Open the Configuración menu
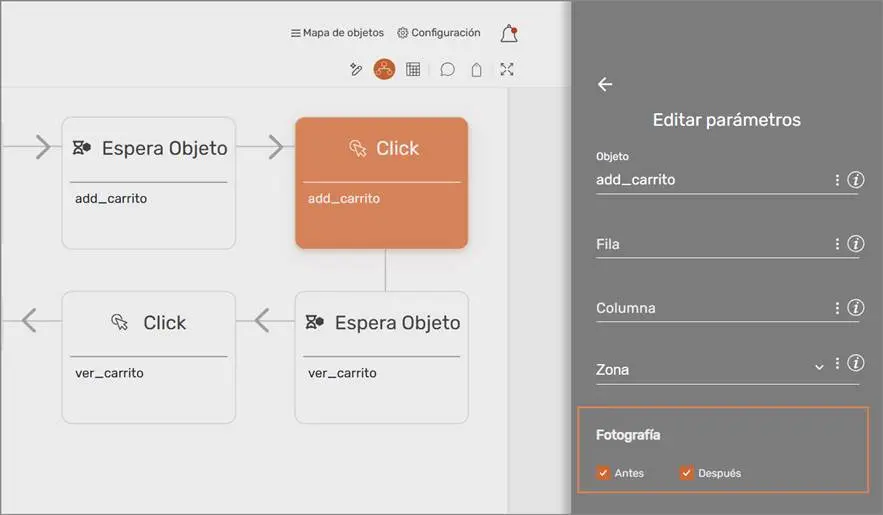Image resolution: width=883 pixels, height=515 pixels. pos(439,33)
